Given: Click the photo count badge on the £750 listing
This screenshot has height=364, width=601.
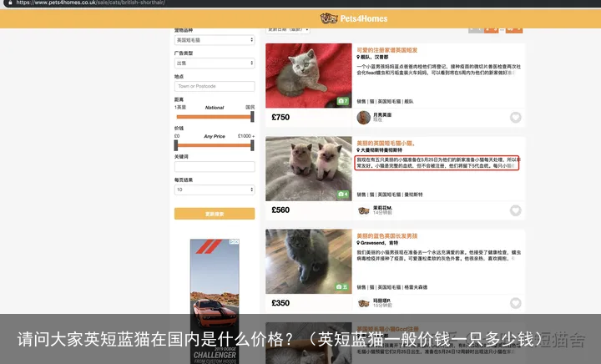Looking at the screenshot, I should pyautogui.click(x=343, y=101).
